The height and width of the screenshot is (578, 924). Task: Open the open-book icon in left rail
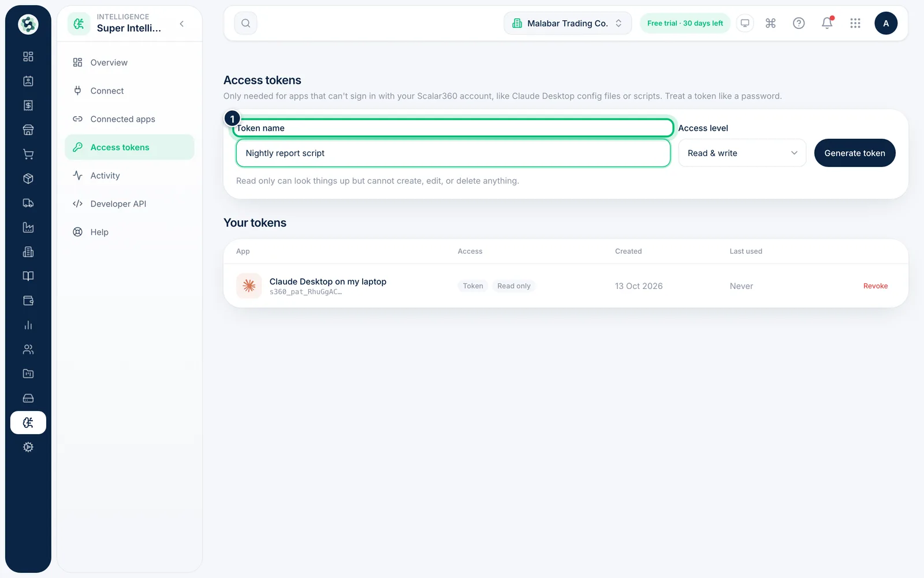[x=28, y=276]
